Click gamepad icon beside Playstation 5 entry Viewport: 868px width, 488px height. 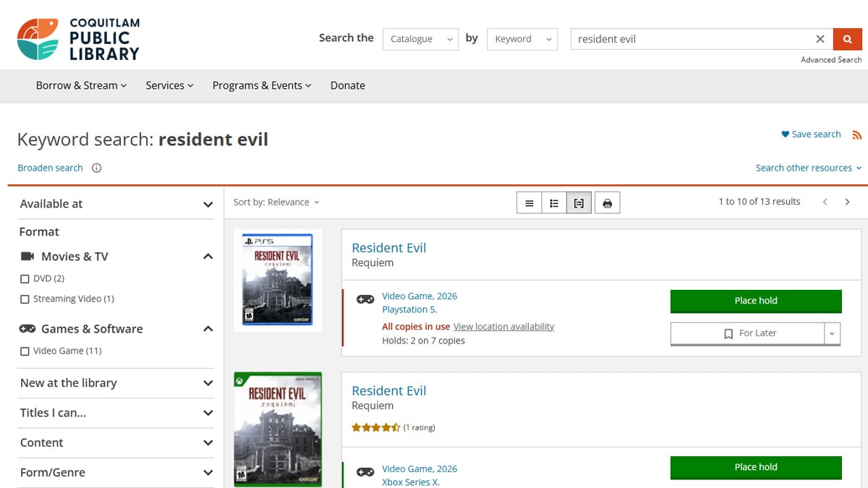[x=365, y=299]
